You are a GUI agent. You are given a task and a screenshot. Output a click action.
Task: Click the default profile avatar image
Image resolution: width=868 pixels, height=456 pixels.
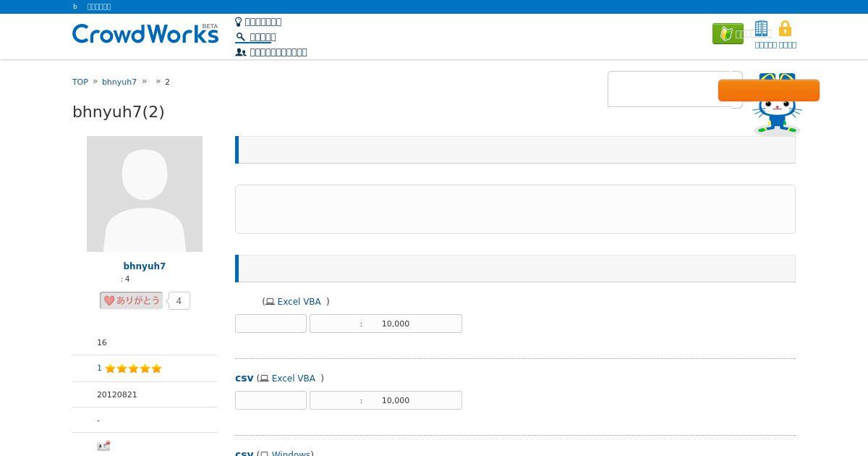[145, 194]
